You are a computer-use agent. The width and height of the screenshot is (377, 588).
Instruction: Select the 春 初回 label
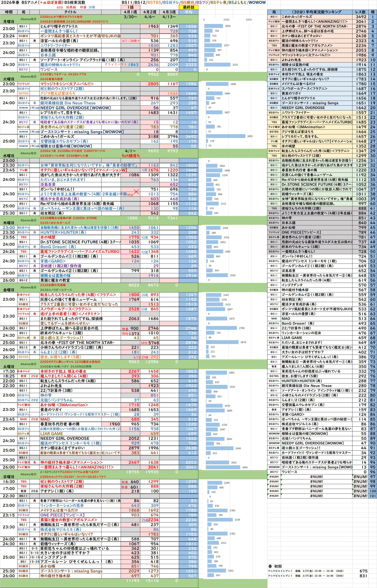pos(275,566)
